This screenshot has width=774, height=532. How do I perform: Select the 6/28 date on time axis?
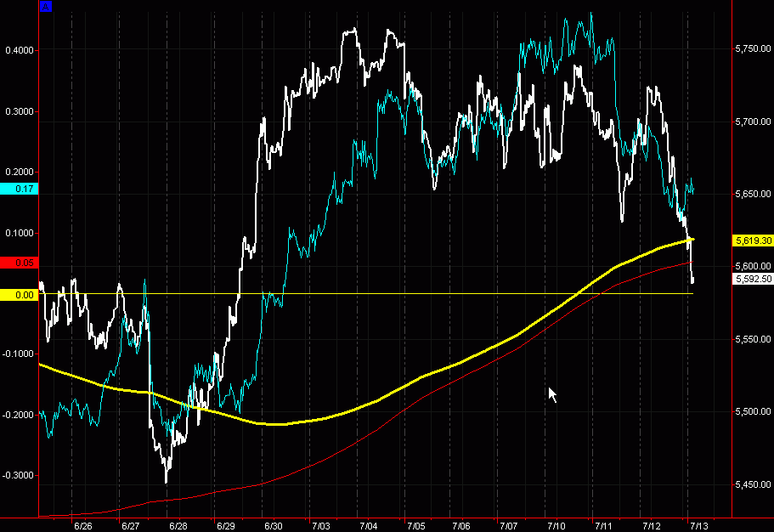pos(178,526)
